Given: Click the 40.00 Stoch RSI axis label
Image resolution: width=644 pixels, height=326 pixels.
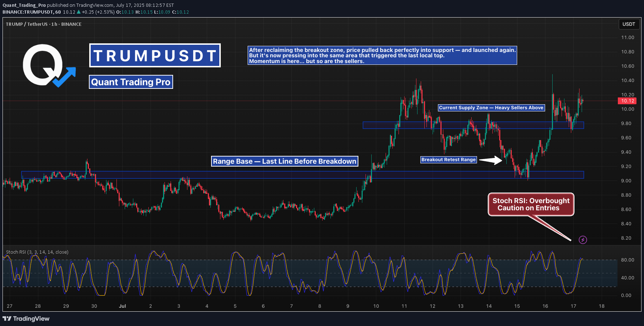Looking at the screenshot, I should tap(628, 278).
